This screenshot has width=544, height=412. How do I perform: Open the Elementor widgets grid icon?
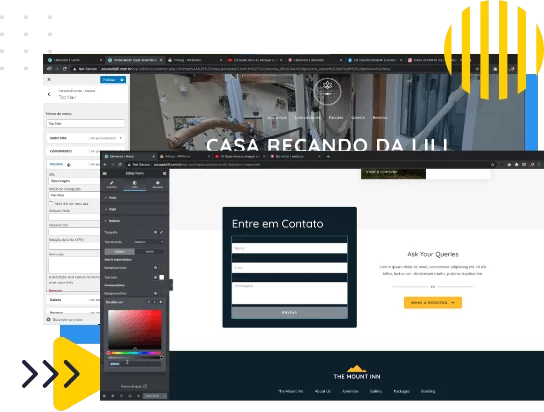(x=164, y=173)
